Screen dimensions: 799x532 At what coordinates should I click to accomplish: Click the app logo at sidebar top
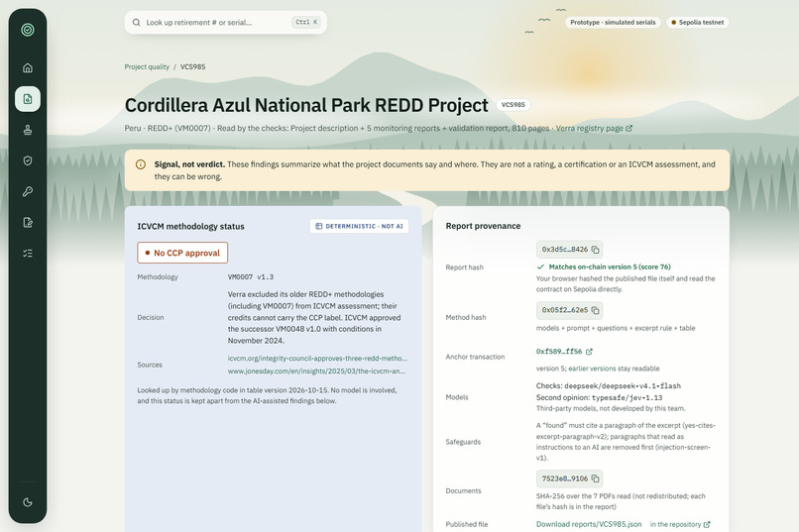coord(28,30)
